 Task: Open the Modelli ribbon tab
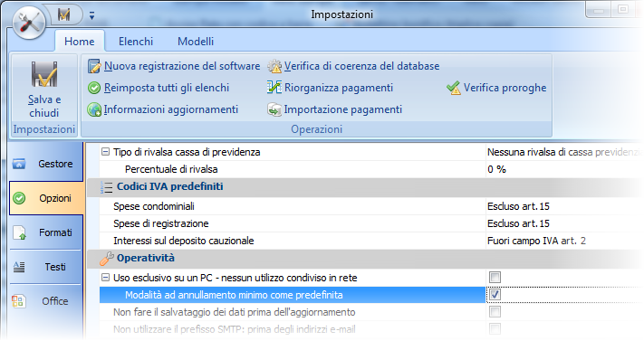point(196,42)
